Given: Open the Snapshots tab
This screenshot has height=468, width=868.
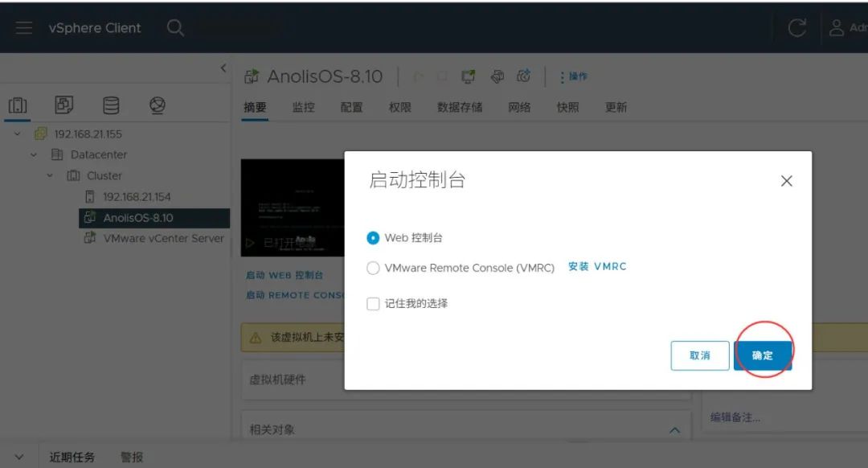Looking at the screenshot, I should tap(568, 108).
